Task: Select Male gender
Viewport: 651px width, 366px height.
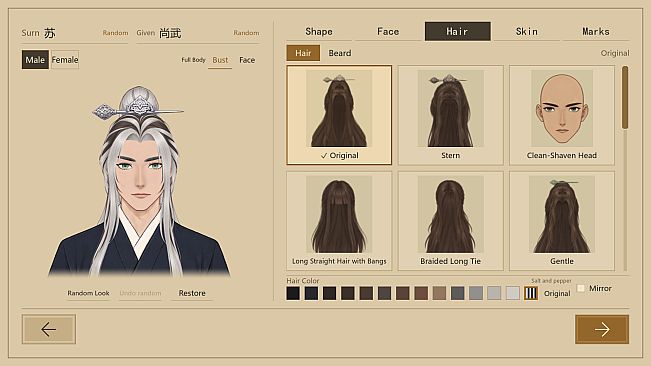Action: (x=35, y=60)
